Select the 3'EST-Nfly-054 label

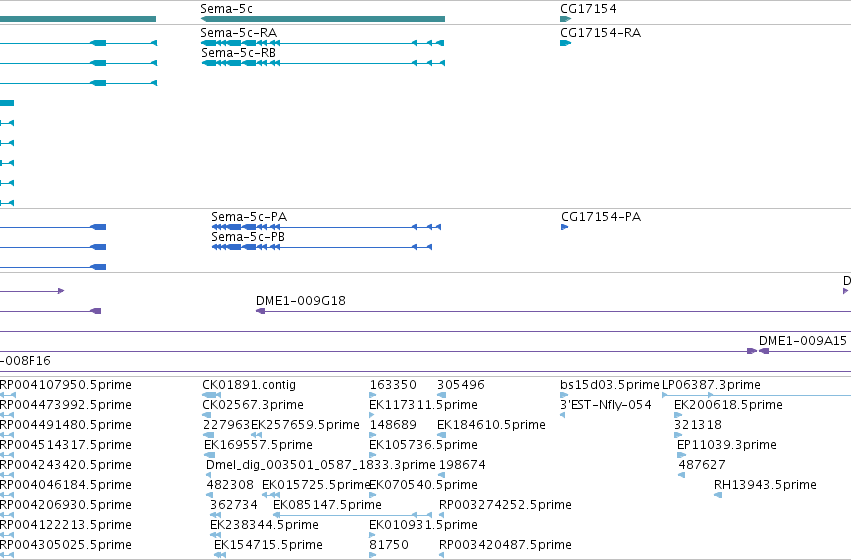coord(606,405)
